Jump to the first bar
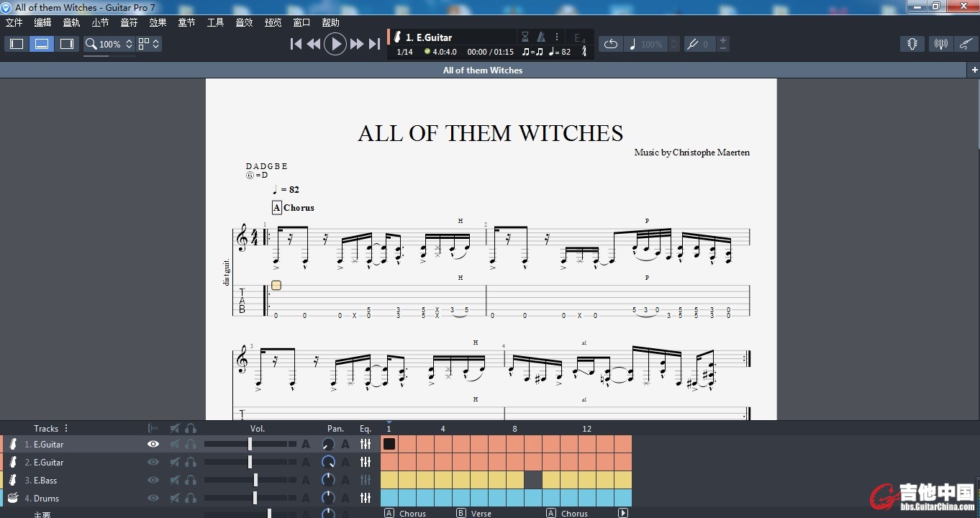The image size is (980, 518). [296, 44]
